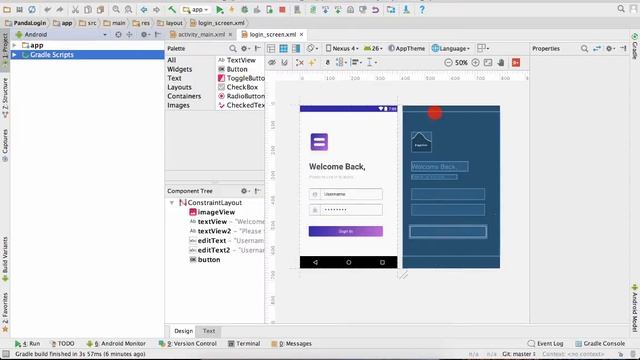The image size is (640, 360).
Task: Open the Android Monitor tool window
Action: tap(116, 344)
